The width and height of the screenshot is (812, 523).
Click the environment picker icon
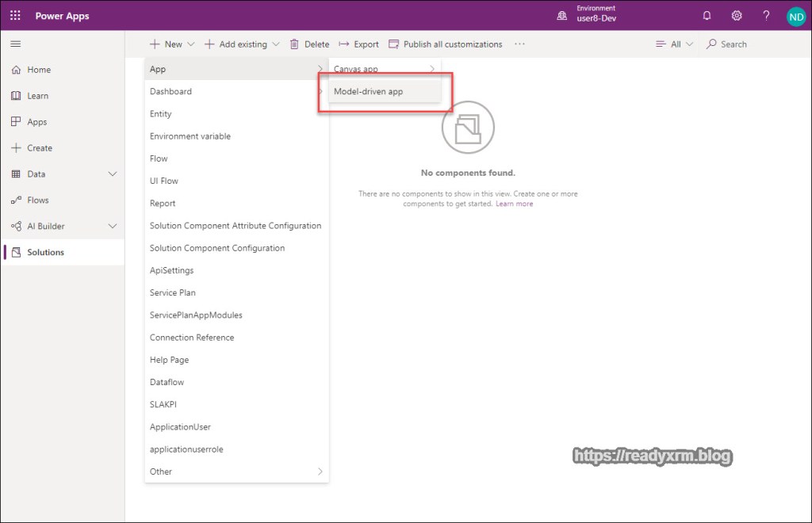tap(562, 16)
